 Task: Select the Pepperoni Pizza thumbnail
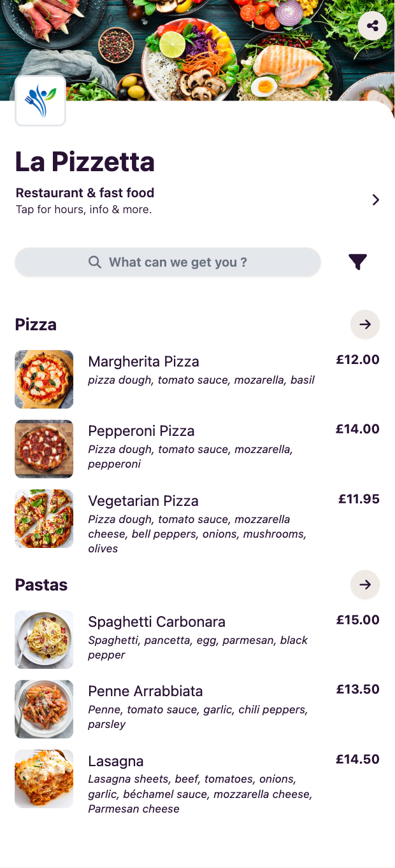(44, 449)
